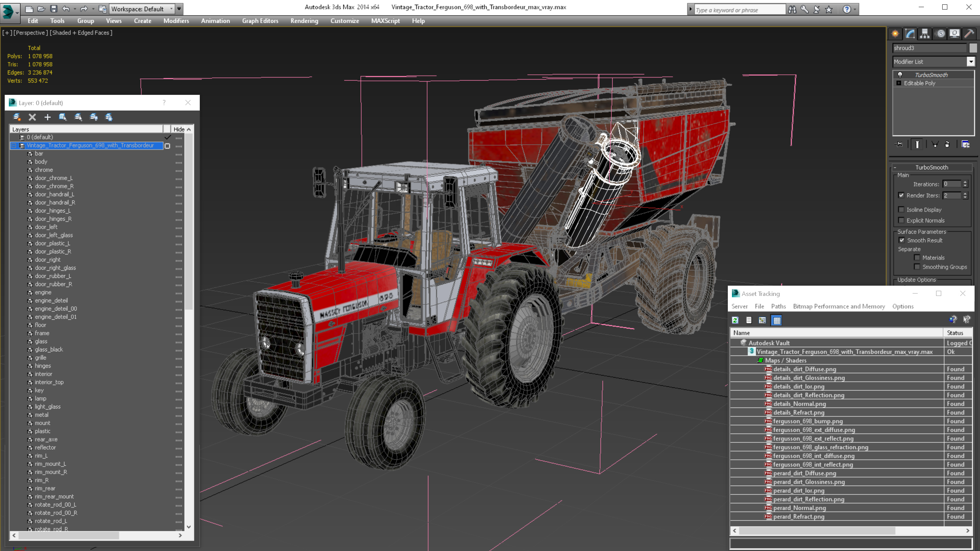Click the Save File toolbar icon
This screenshot has width=980, height=551.
pyautogui.click(x=54, y=9)
